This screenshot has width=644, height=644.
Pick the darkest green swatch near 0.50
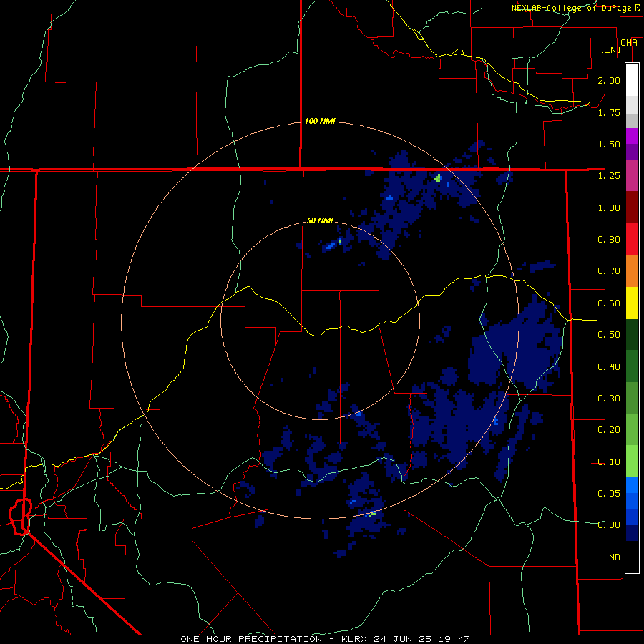(x=632, y=334)
